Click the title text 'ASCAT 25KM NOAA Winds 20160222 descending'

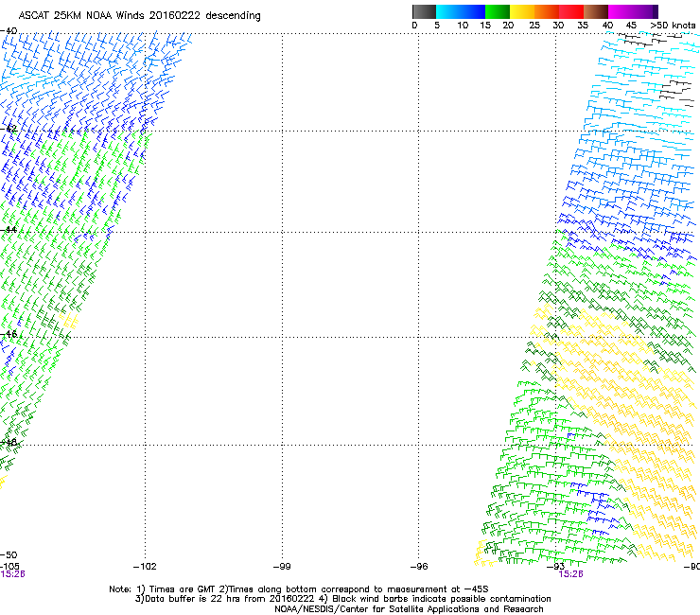(x=139, y=16)
